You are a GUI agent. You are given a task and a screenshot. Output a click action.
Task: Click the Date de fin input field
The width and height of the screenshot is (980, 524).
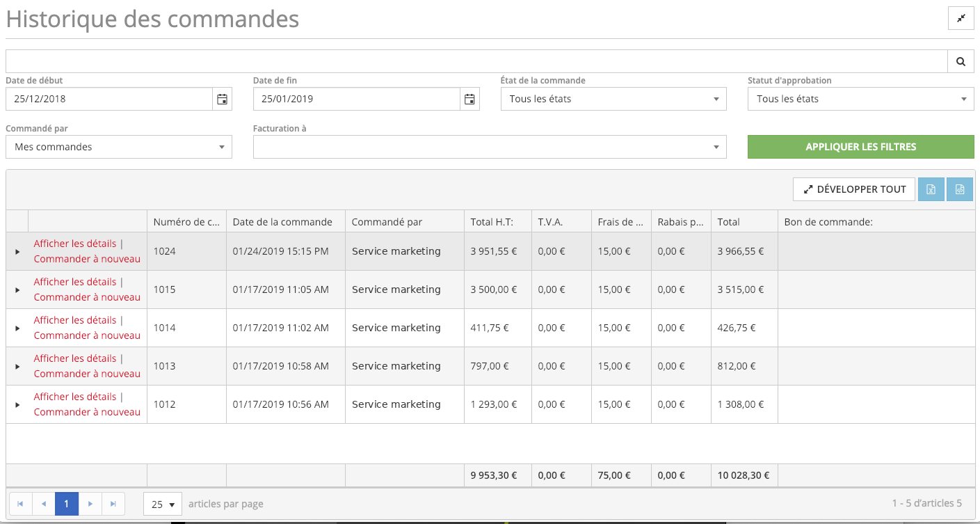point(357,99)
